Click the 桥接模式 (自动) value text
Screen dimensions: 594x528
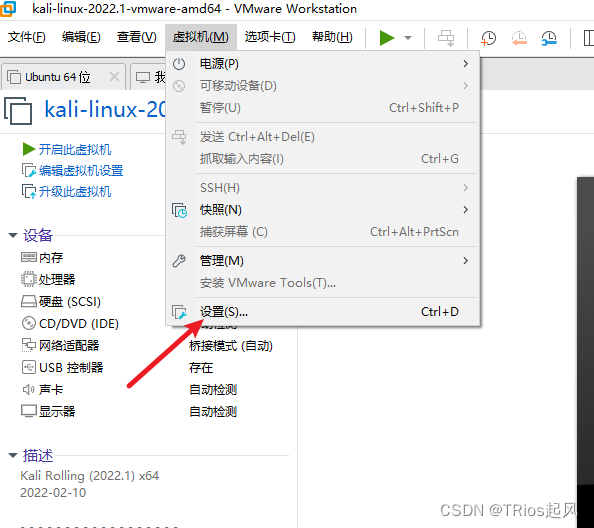click(x=231, y=346)
